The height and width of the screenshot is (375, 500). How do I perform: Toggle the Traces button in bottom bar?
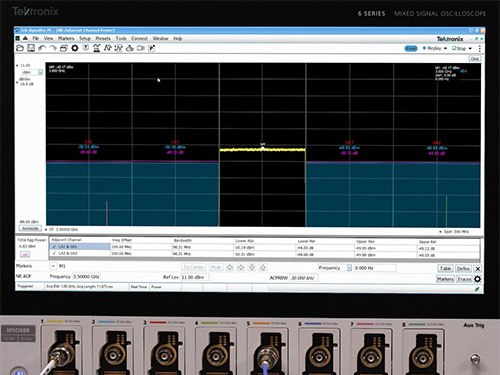click(x=464, y=279)
